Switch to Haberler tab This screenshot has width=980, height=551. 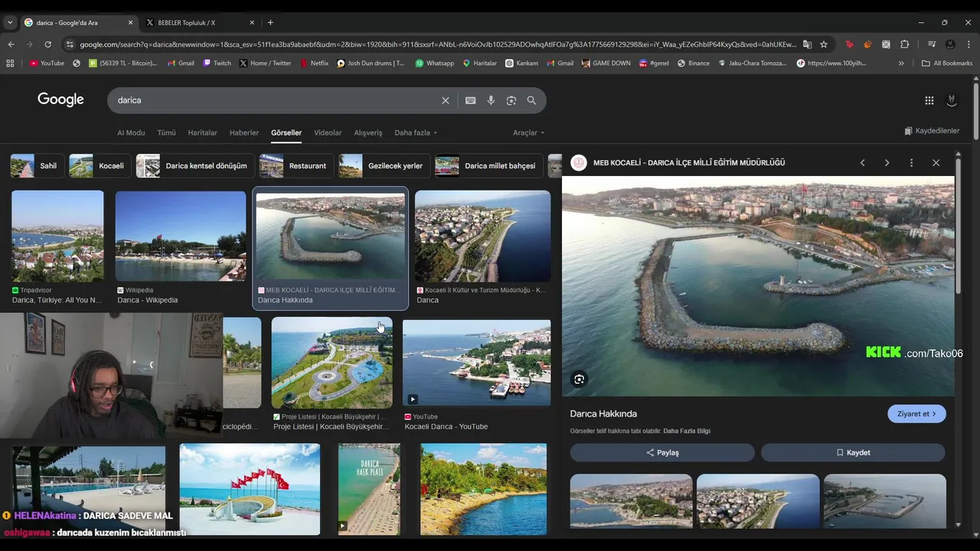tap(244, 132)
